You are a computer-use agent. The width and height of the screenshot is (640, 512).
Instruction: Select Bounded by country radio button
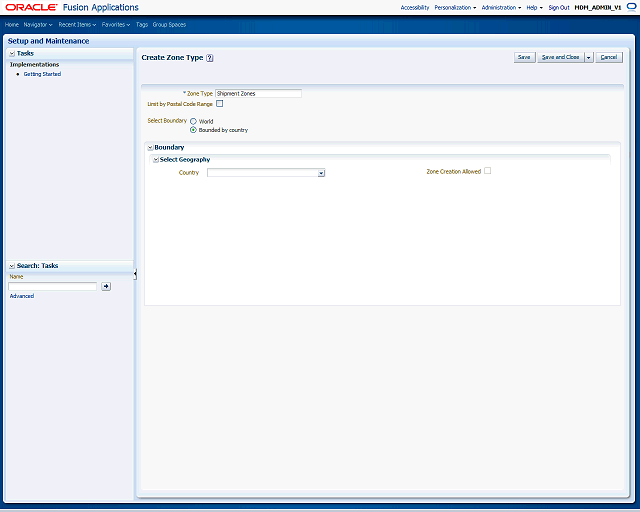click(x=193, y=130)
